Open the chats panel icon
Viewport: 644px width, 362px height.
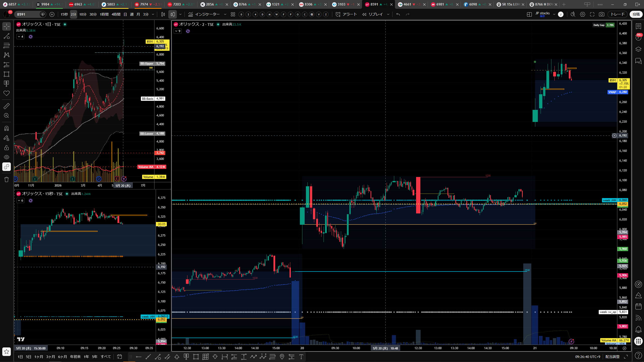click(638, 61)
